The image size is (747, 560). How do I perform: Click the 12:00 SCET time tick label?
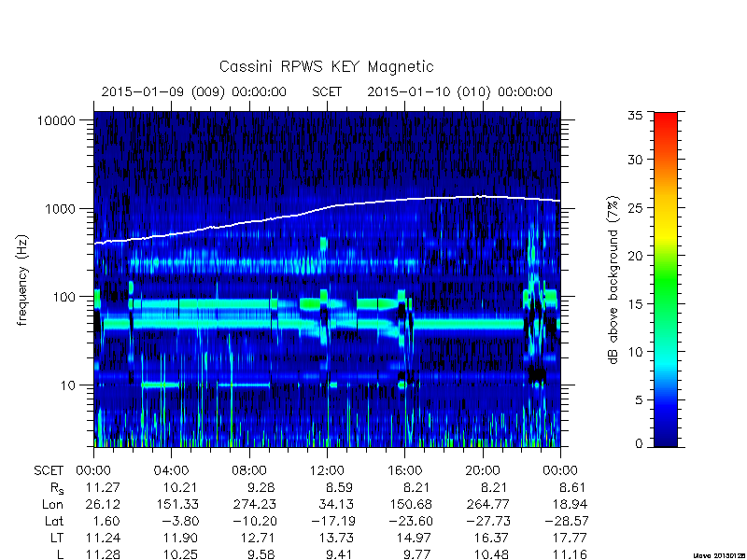327,471
